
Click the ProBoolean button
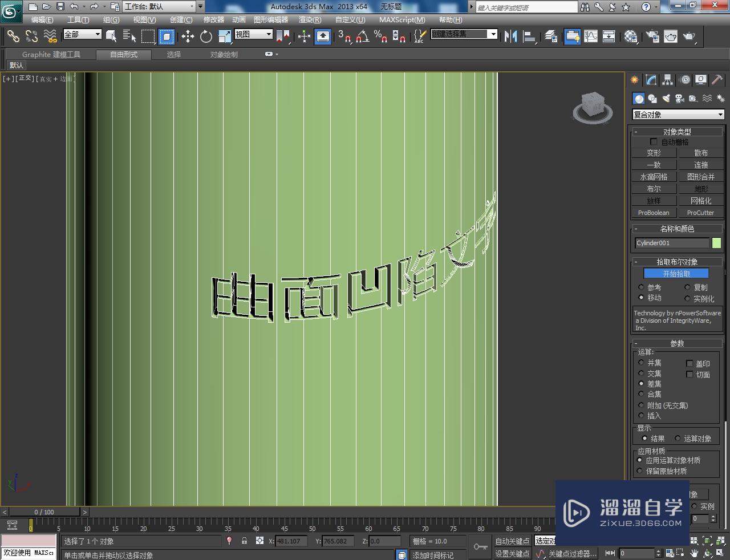(654, 213)
